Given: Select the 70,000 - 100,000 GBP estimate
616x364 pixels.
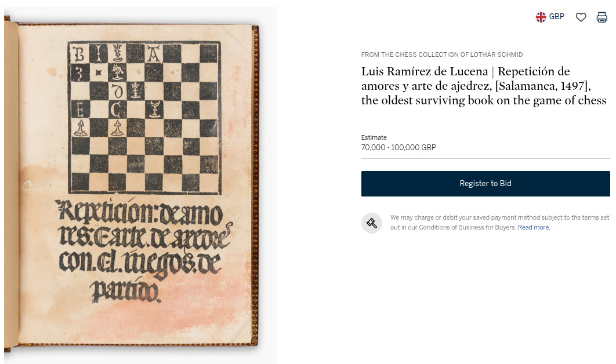Looking at the screenshot, I should (x=398, y=147).
